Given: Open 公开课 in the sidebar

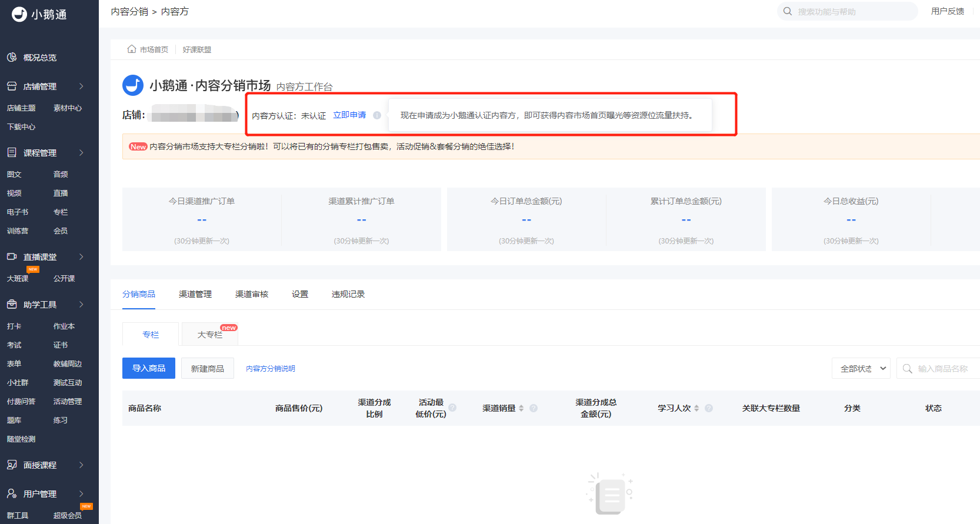Looking at the screenshot, I should pos(64,279).
